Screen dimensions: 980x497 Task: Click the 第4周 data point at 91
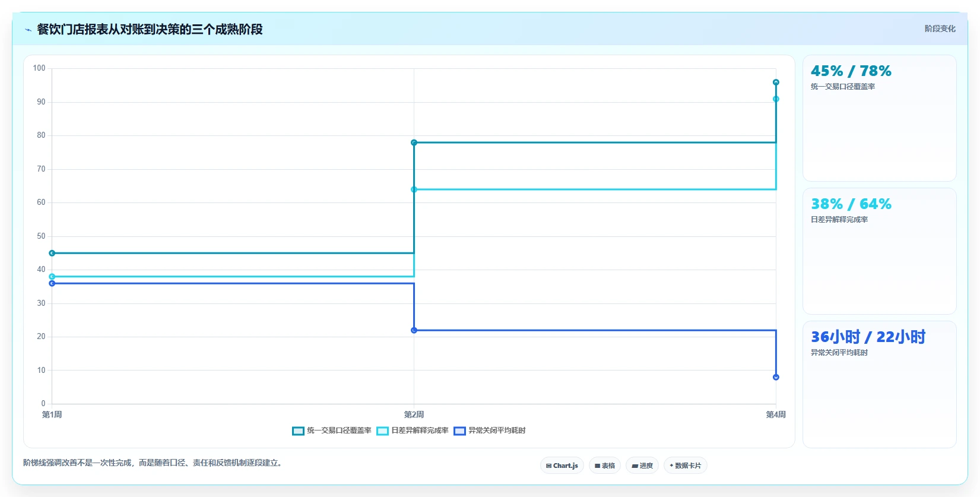coord(776,99)
